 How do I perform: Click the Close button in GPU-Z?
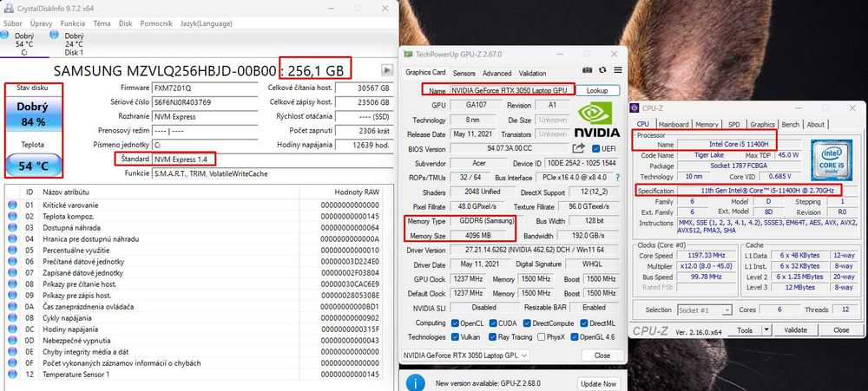click(602, 355)
